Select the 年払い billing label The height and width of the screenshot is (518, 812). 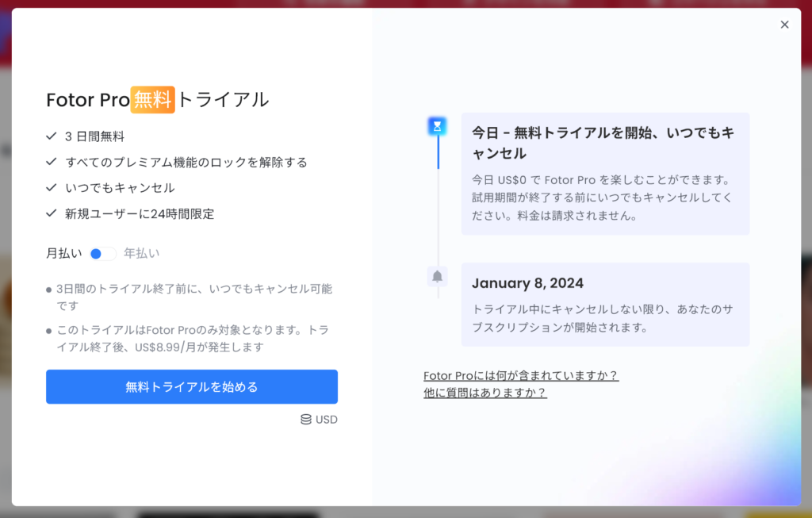(x=141, y=253)
